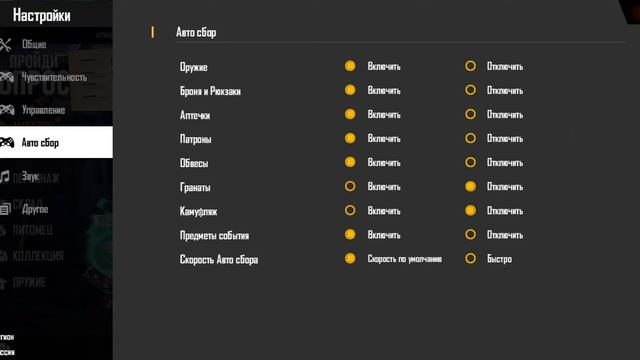Enable auto pickup for Аптечки

pos(350,114)
